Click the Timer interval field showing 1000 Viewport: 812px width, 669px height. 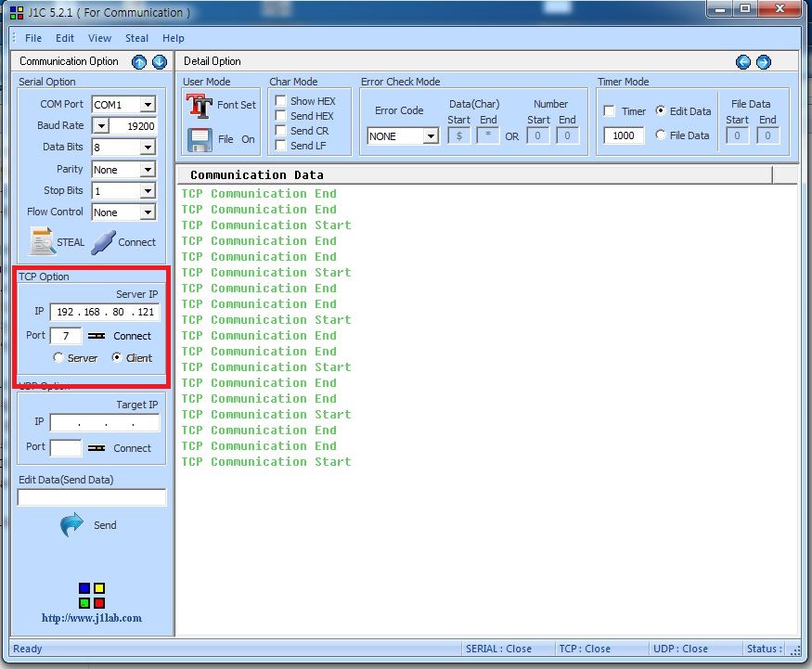[x=624, y=135]
